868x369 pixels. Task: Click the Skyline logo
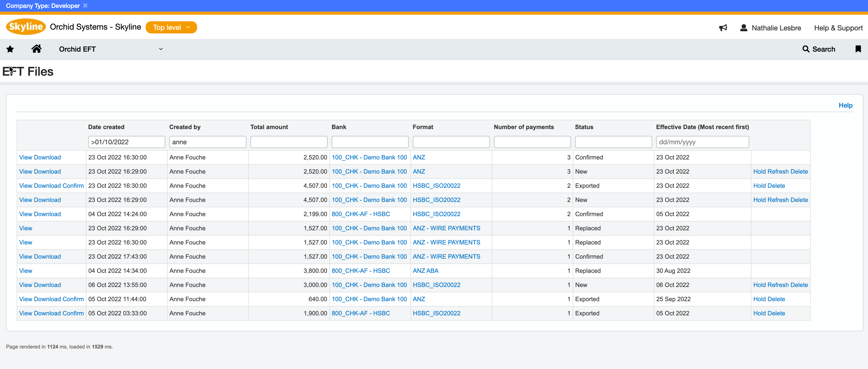click(26, 27)
